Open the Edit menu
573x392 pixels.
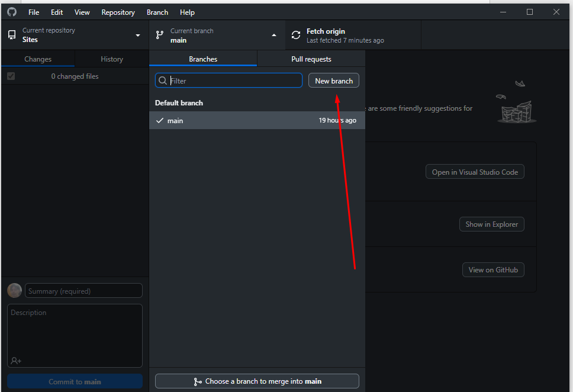click(x=57, y=12)
